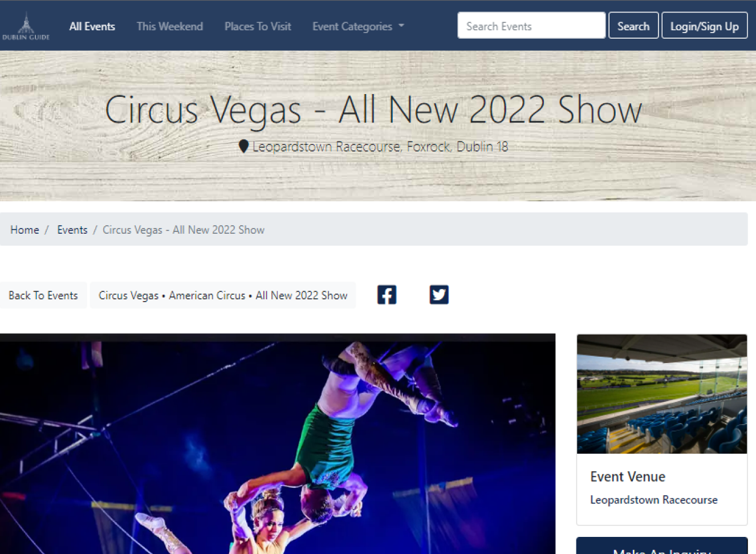This screenshot has height=554, width=756.
Task: Click the Dublin Guide logo icon
Action: tap(26, 26)
